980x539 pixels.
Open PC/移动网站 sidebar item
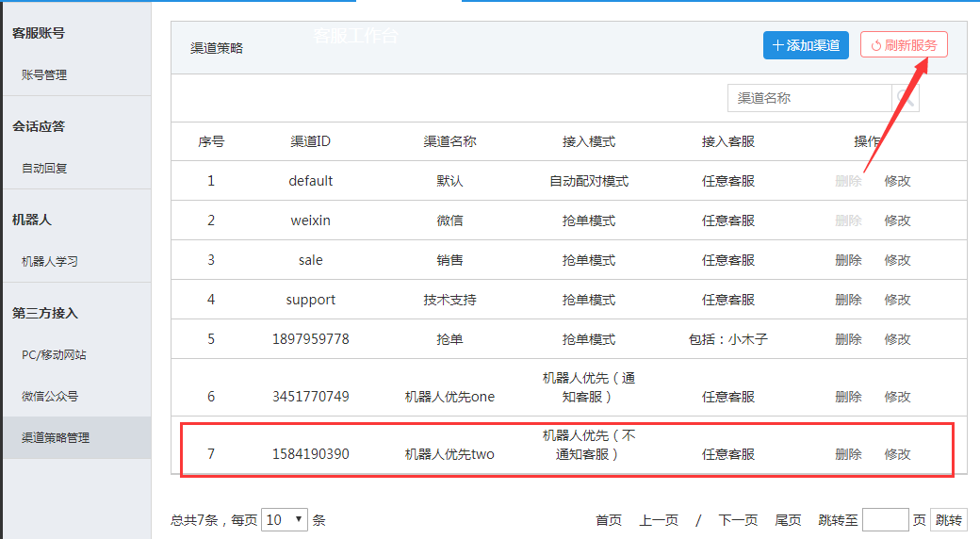coord(54,354)
